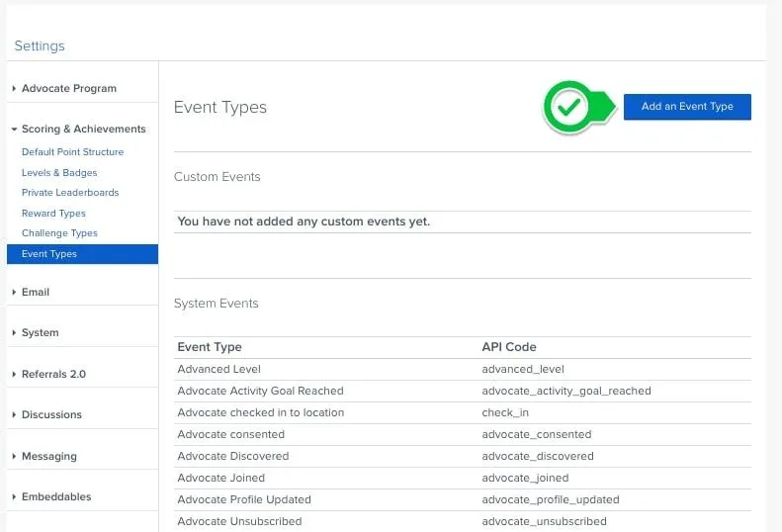Select the Advanced Level event row

coord(463,369)
